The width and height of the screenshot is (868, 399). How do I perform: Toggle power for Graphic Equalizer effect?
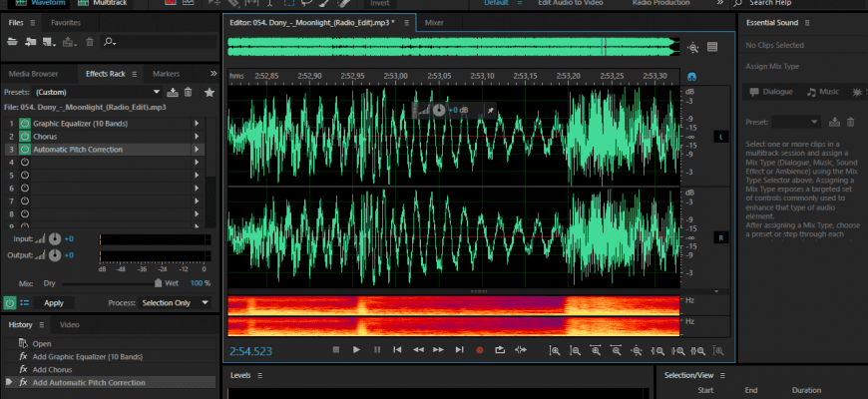(x=24, y=124)
